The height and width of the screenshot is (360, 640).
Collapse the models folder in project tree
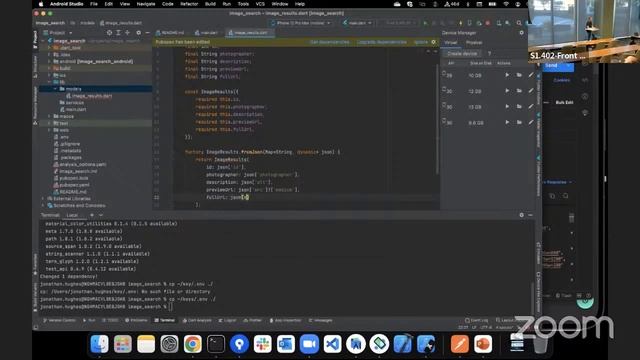tap(55, 89)
